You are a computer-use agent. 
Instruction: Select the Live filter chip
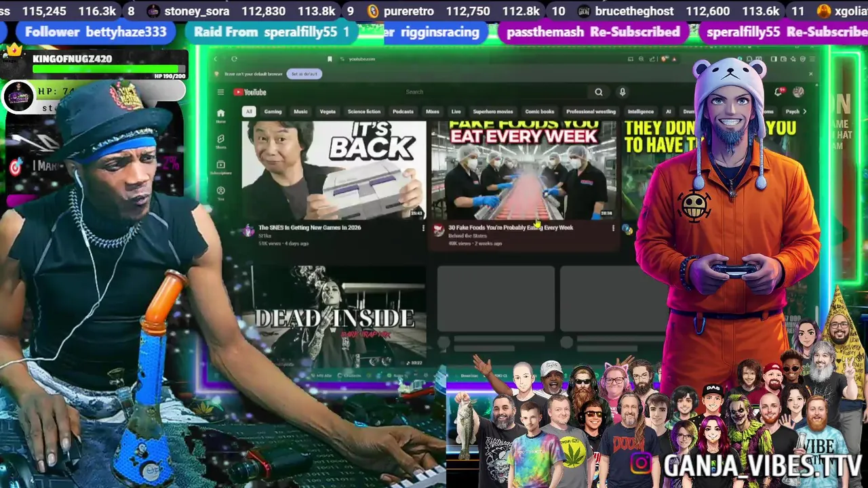(x=456, y=111)
